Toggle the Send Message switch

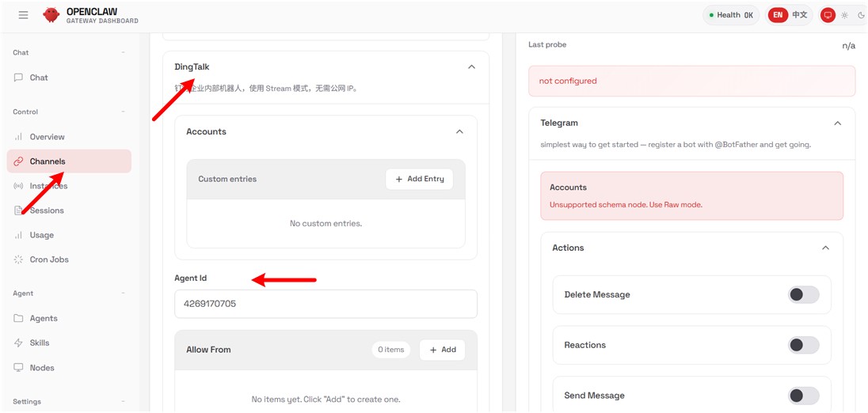[x=803, y=396]
